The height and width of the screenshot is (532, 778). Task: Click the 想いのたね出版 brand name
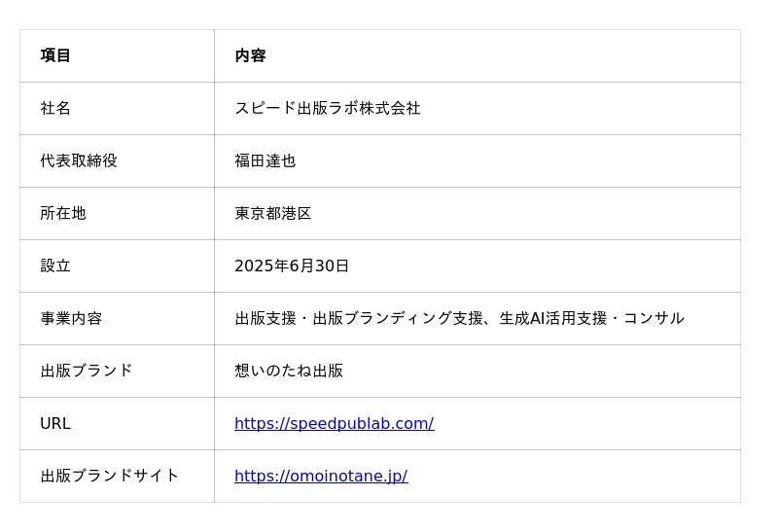[289, 371]
